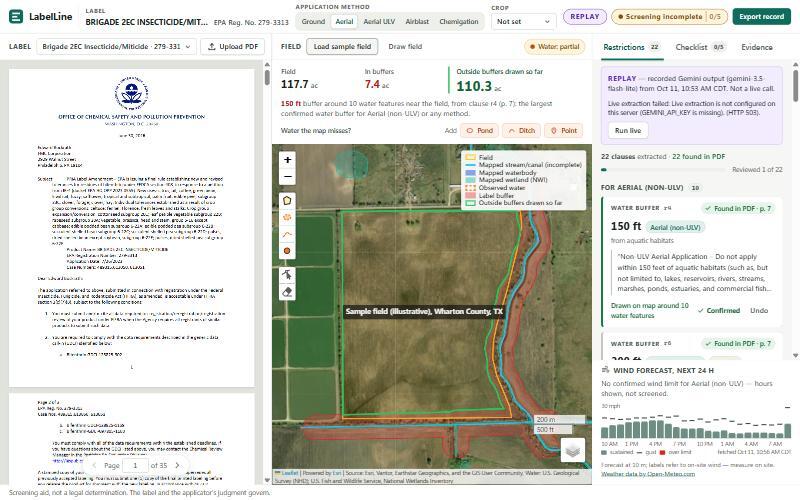Viewport: 800px width, 500px height.
Task: Select Ground application method
Action: tap(313, 21)
